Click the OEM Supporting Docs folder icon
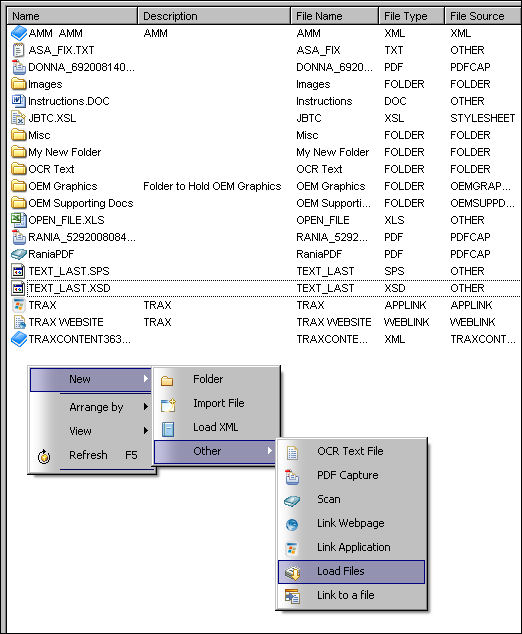Image resolution: width=522 pixels, height=634 pixels. [19, 203]
